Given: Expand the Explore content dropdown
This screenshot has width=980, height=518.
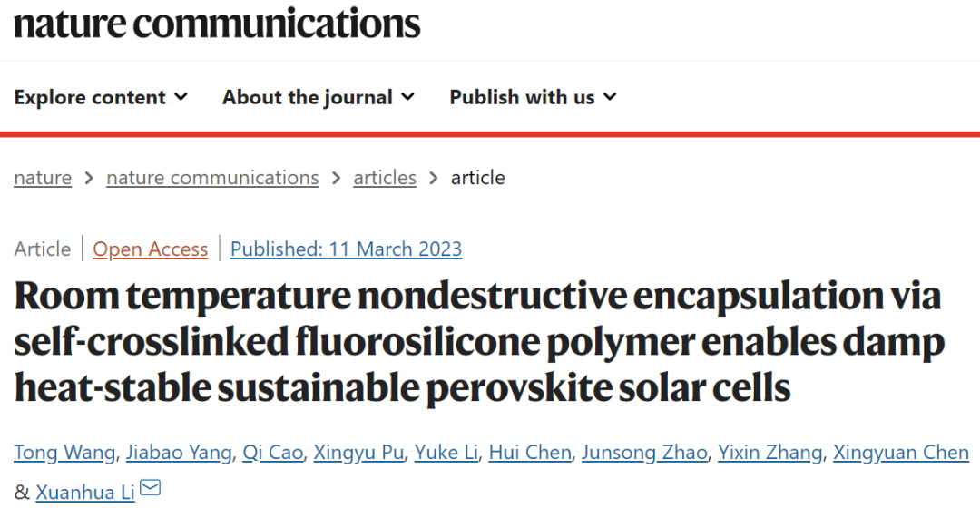Looking at the screenshot, I should (x=101, y=97).
